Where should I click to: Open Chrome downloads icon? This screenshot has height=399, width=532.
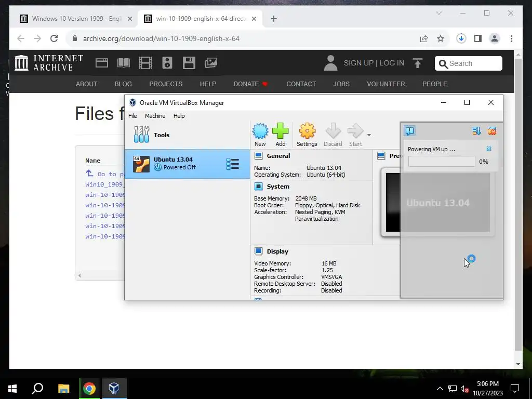[x=461, y=38]
